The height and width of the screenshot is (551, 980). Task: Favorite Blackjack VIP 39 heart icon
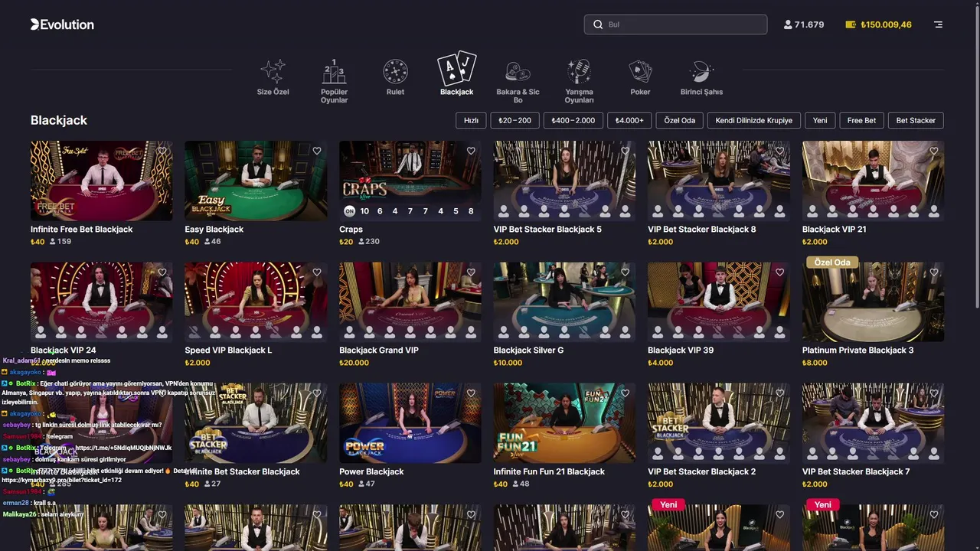tap(779, 272)
